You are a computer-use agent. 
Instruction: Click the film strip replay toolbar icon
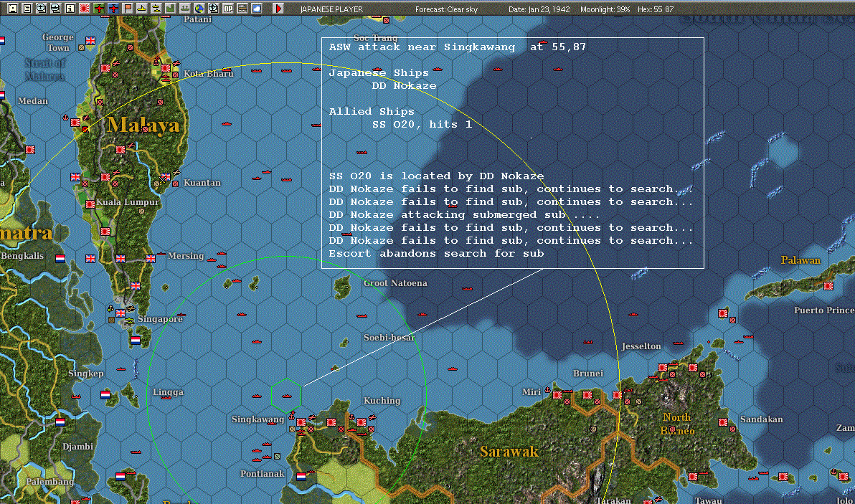click(242, 8)
